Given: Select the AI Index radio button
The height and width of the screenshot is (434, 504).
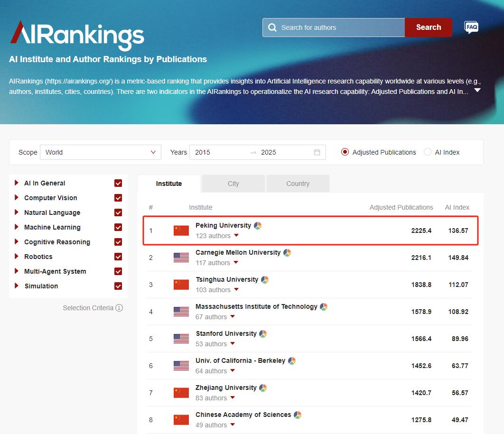Looking at the screenshot, I should [428, 152].
